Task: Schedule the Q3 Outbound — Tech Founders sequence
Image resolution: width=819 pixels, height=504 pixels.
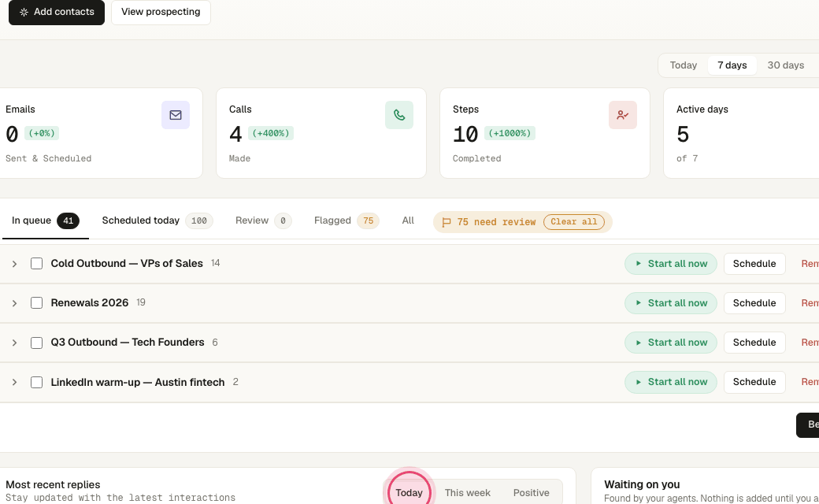Action: coord(754,343)
